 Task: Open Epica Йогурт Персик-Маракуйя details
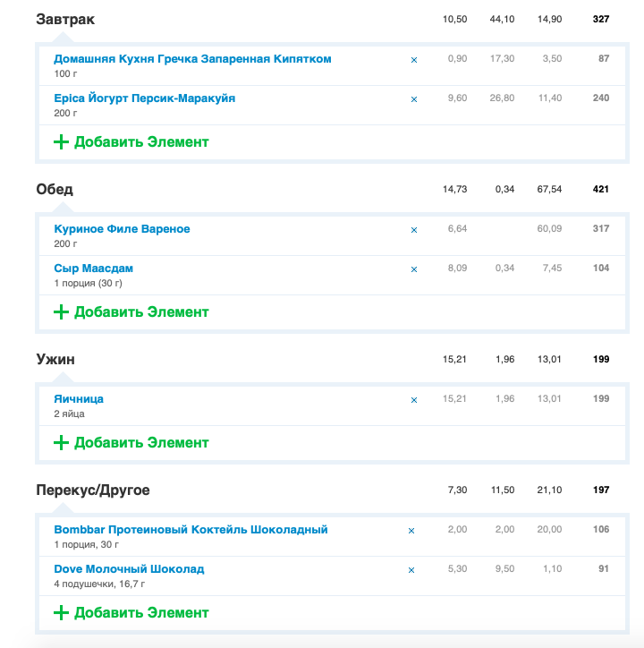click(x=145, y=98)
